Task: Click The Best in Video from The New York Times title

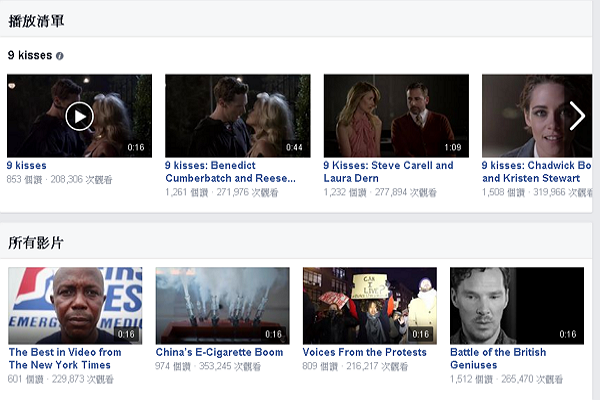Action: (65, 359)
